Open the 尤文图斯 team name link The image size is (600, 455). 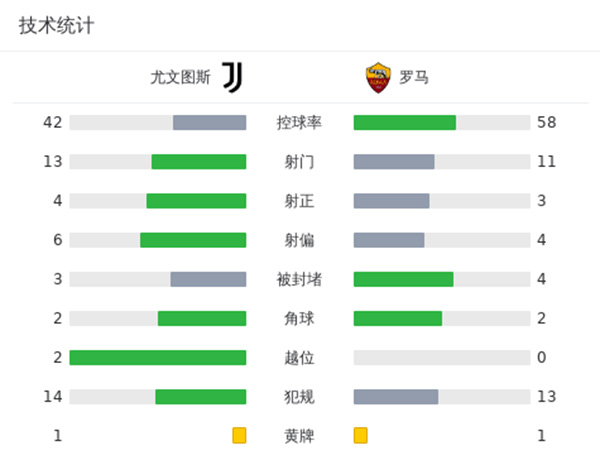(x=180, y=77)
